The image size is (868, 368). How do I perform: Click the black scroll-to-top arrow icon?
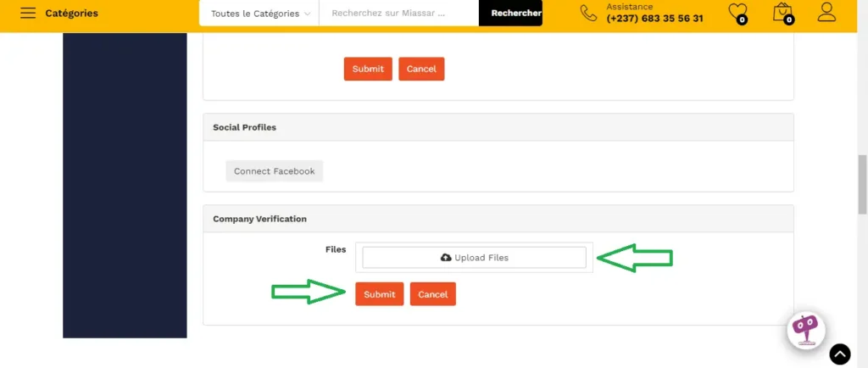point(839,354)
